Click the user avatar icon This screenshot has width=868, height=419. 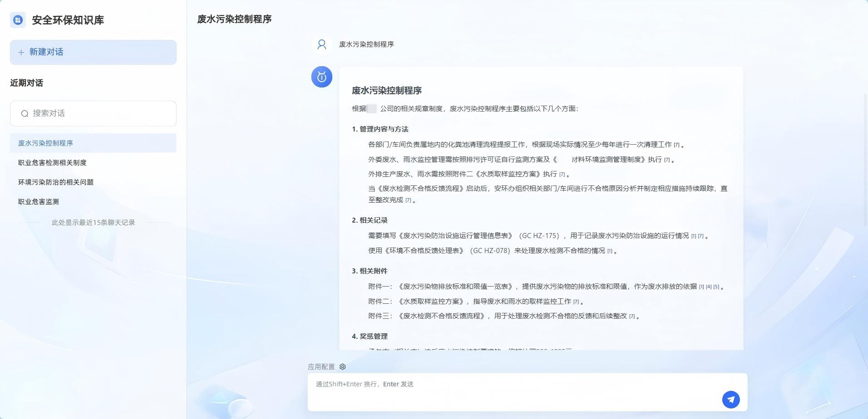pos(322,44)
